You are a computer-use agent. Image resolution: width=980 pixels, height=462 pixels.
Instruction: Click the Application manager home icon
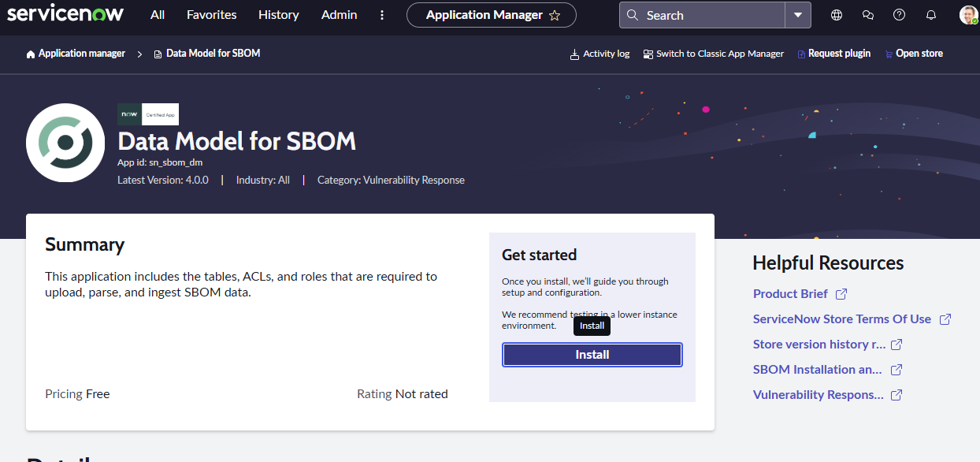[31, 54]
